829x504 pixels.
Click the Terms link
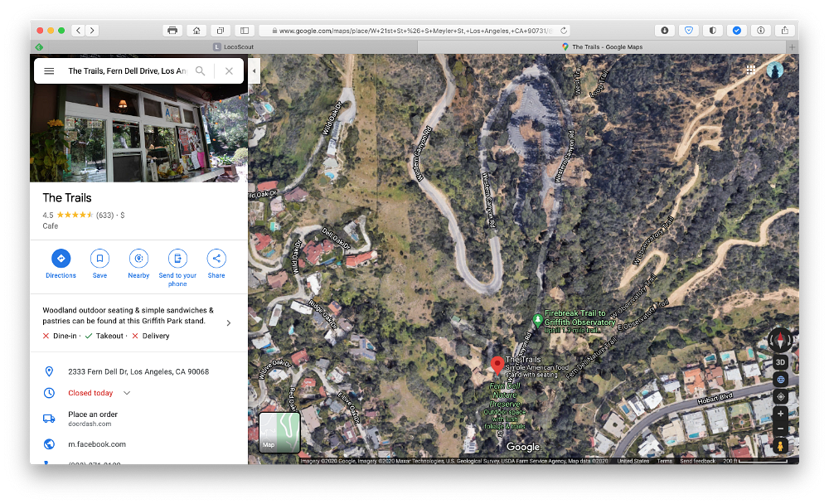pyautogui.click(x=665, y=461)
